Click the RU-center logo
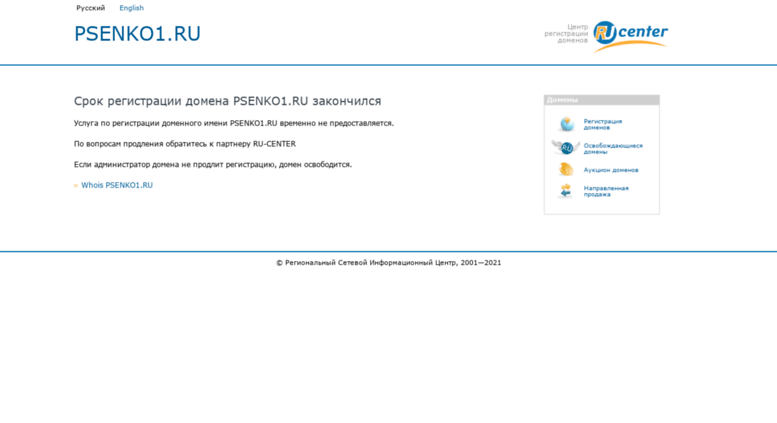Image resolution: width=777 pixels, height=423 pixels. pyautogui.click(x=630, y=36)
